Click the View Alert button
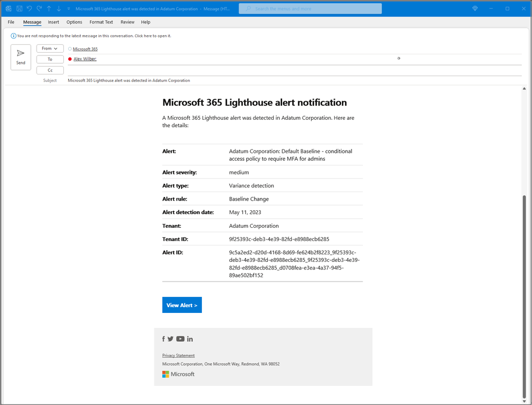Screen dimensions: 532x405 click(182, 305)
